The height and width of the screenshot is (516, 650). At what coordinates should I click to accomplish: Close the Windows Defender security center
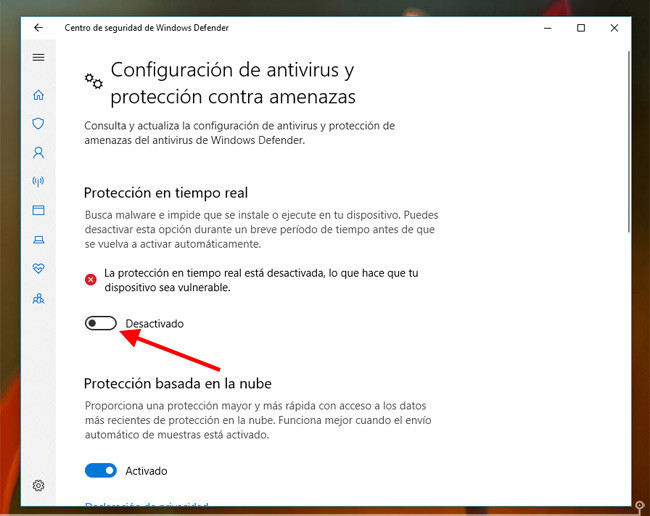coord(614,28)
